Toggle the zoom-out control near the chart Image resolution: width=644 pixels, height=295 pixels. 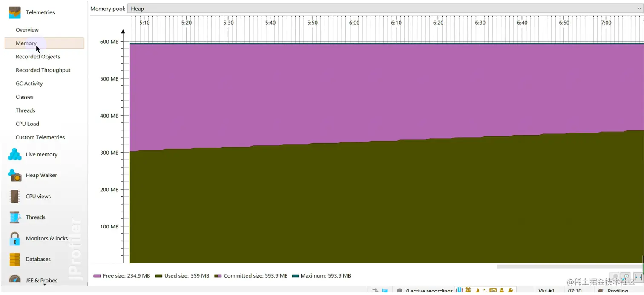(626, 276)
